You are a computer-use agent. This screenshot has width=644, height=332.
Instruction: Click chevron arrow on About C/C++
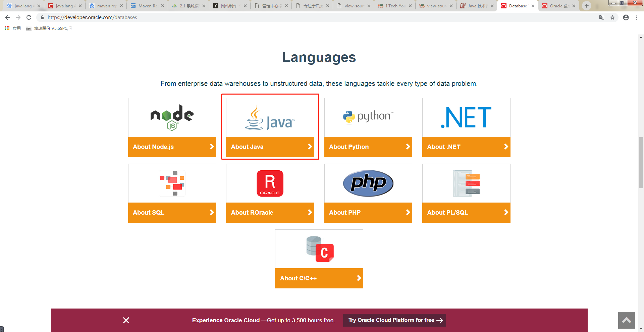pyautogui.click(x=359, y=278)
